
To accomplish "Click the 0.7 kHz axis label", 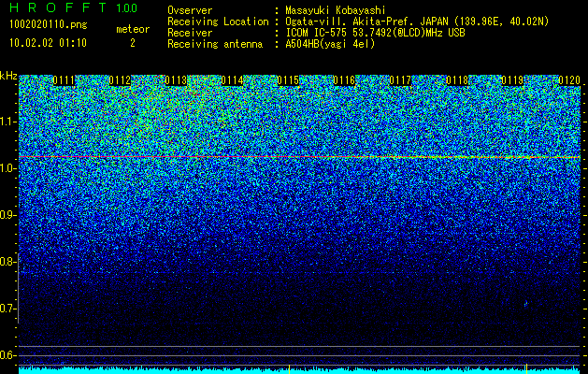I will [7, 309].
